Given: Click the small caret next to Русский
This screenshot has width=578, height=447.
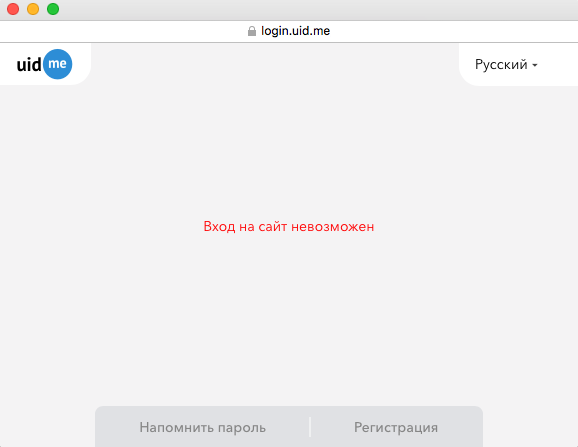Looking at the screenshot, I should pyautogui.click(x=535, y=65).
